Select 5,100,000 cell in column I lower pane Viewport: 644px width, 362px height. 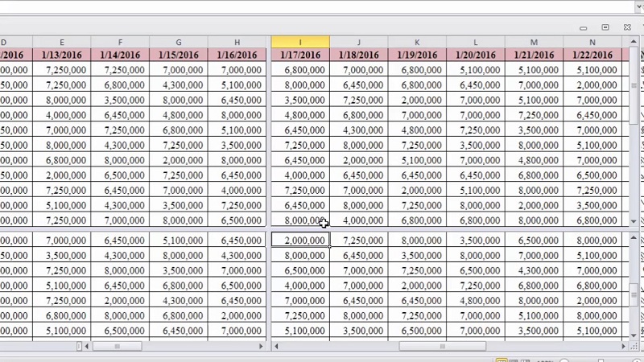tap(300, 331)
